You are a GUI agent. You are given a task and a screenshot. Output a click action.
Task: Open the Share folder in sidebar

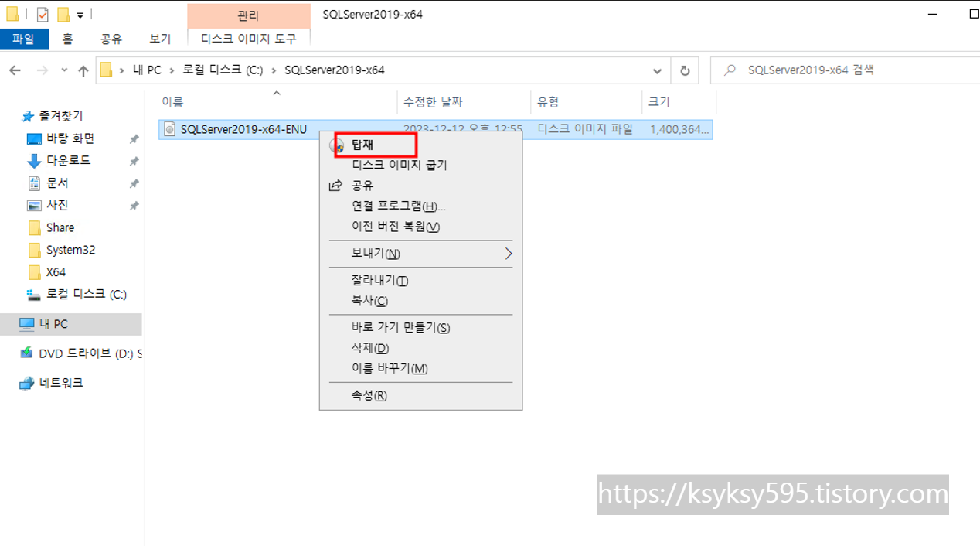pyautogui.click(x=60, y=227)
